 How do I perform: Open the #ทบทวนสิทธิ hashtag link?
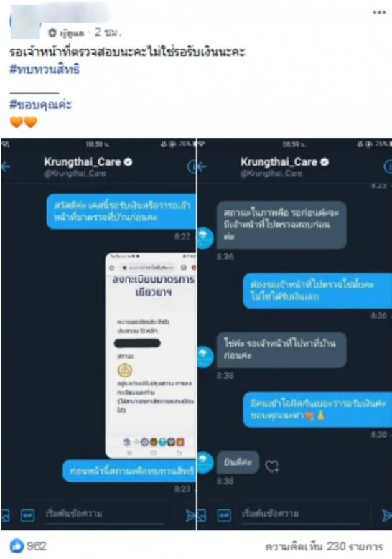(x=45, y=69)
